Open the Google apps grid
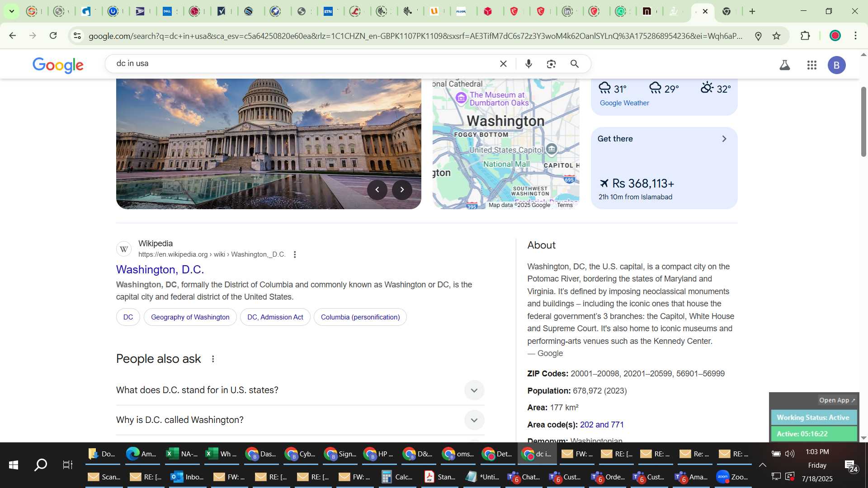Image resolution: width=868 pixels, height=488 pixels. point(811,65)
